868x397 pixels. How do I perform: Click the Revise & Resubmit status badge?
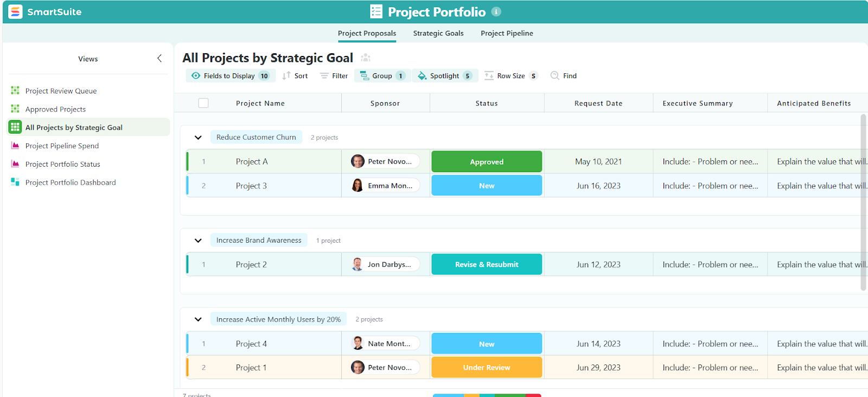tap(487, 264)
